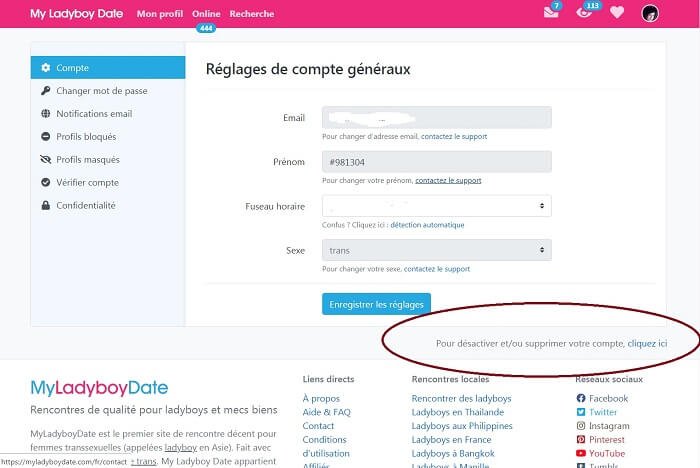Open the messages envelope icon
Screen dimensions: 700x468
(x=550, y=13)
